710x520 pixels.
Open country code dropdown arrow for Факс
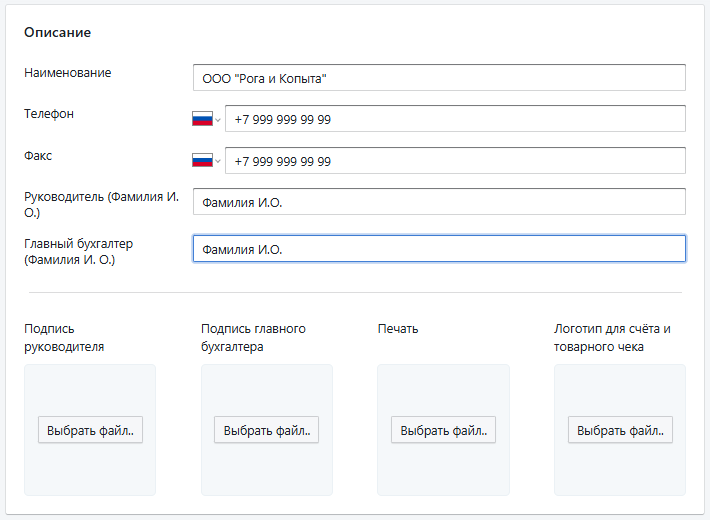[218, 162]
